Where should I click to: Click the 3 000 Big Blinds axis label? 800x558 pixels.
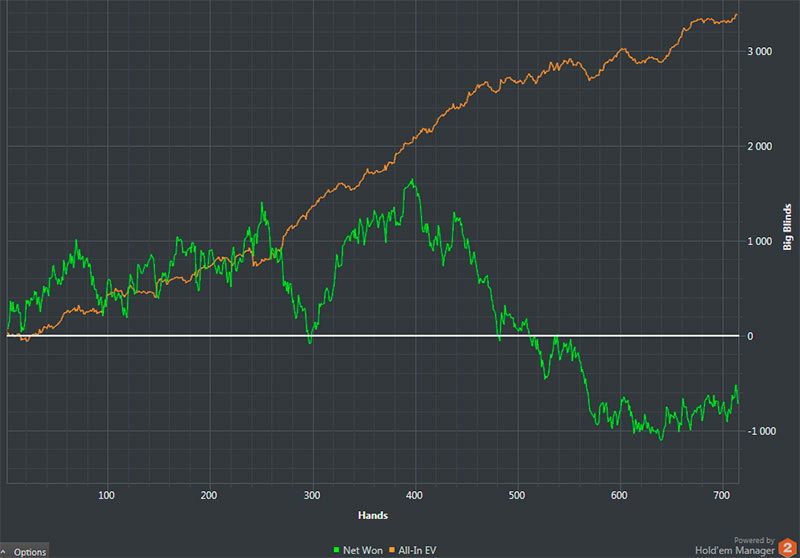[x=762, y=51]
